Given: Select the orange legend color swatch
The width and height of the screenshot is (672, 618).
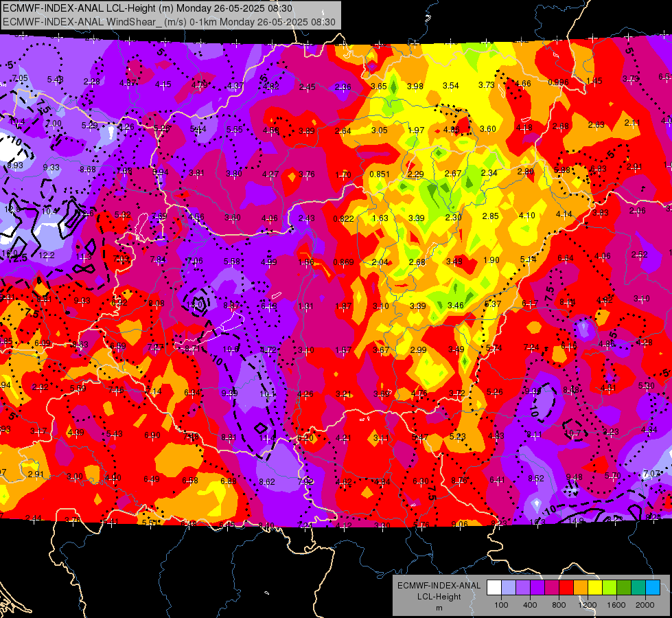Looking at the screenshot, I should (581, 588).
